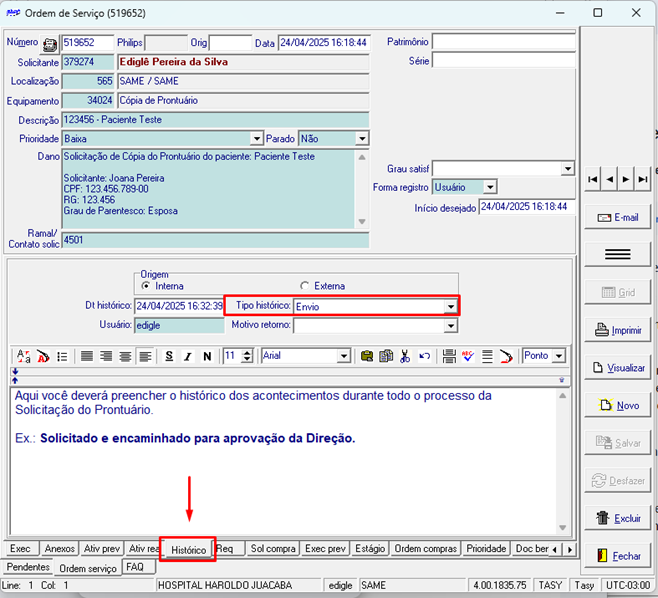Viewport: 658px width, 598px height.
Task: Toggle underline (S) formatting
Action: 169,357
